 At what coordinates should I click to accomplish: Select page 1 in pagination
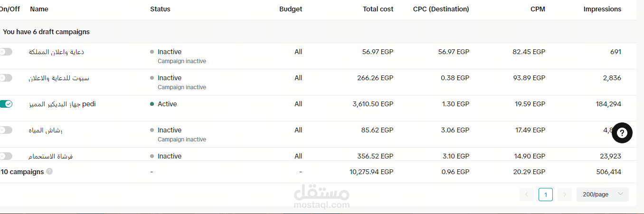coord(546,195)
